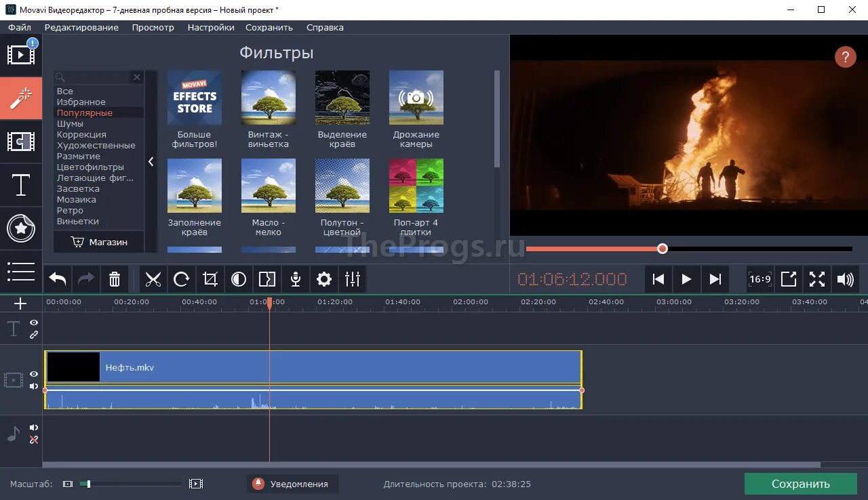The width and height of the screenshot is (868, 500).
Task: Collapse the filter categories with arrow
Action: [151, 161]
